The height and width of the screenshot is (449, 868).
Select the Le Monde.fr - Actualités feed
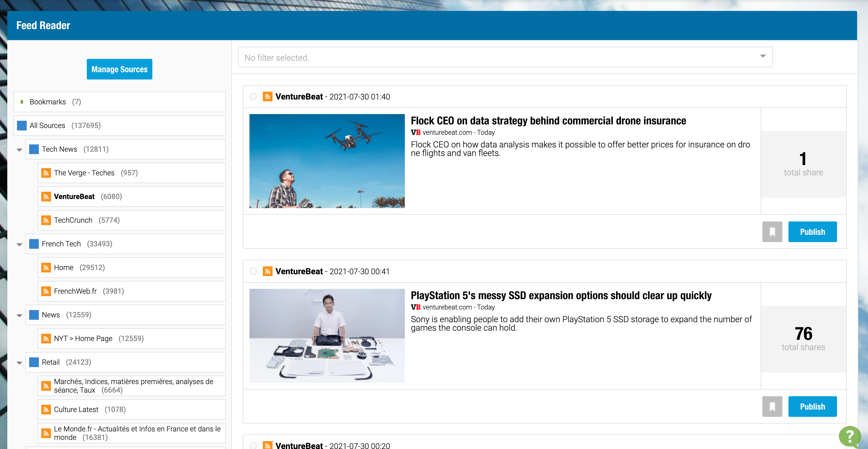coord(131,433)
